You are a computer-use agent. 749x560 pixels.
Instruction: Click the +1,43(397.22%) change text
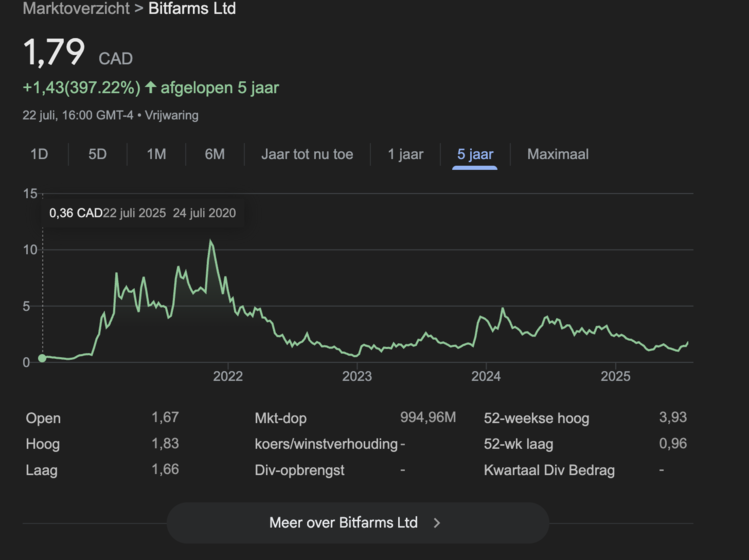click(x=82, y=88)
